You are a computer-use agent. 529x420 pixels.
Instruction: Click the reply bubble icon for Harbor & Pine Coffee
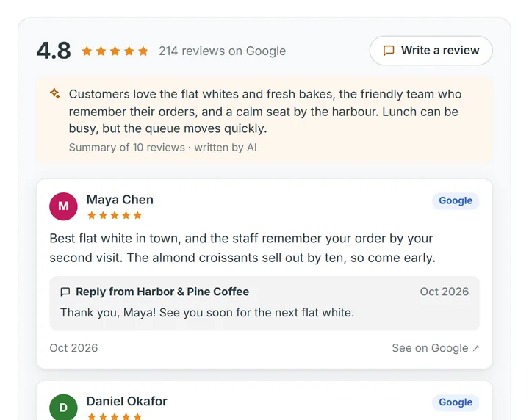coord(65,292)
